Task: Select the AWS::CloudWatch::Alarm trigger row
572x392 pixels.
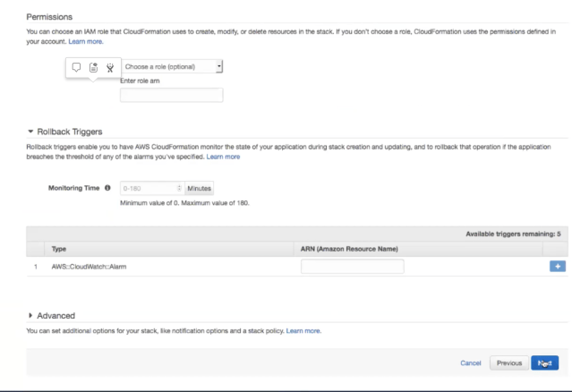Action: [x=90, y=266]
